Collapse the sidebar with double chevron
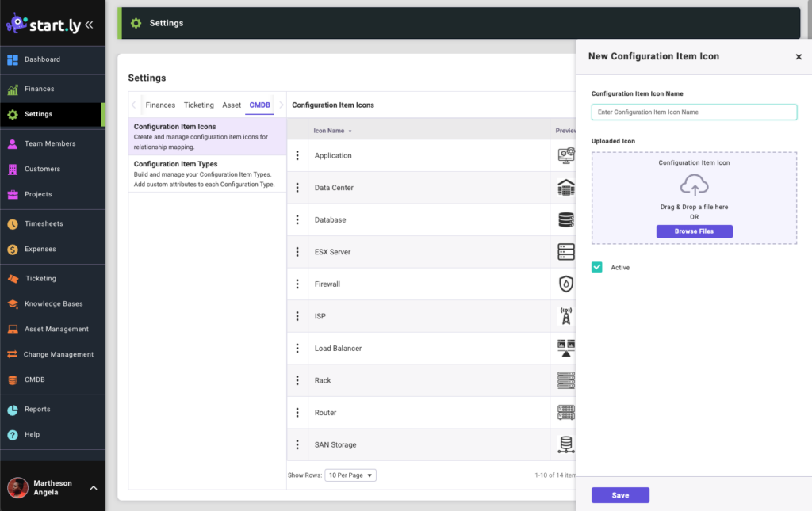 tap(89, 24)
